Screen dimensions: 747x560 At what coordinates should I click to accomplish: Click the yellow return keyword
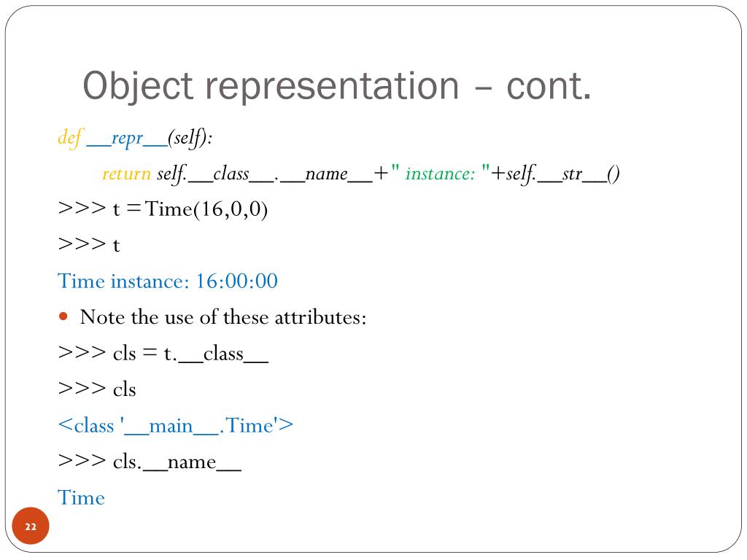point(126,174)
